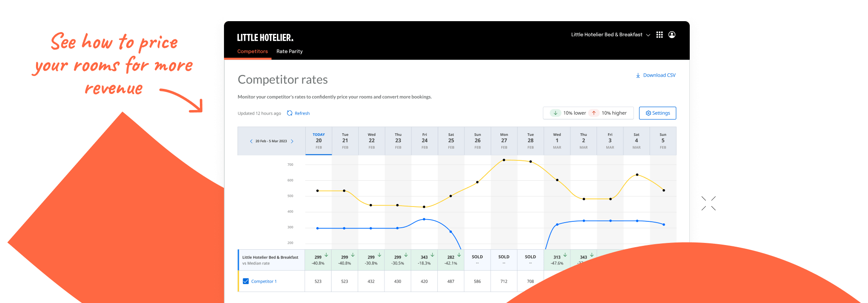The image size is (868, 303).
Task: Click the SOLD cell under Sun 26
Action: (477, 260)
